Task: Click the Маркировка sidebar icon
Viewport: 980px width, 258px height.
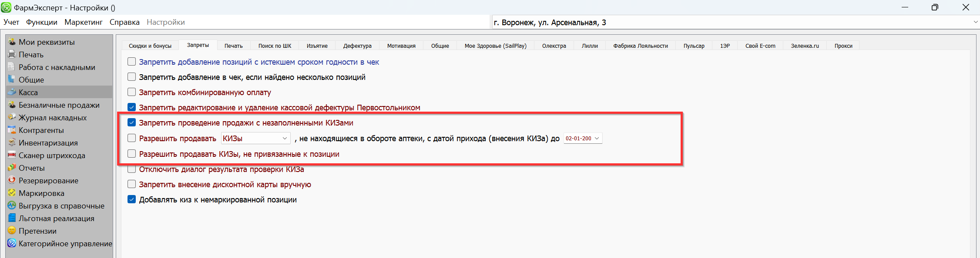Action: click(x=12, y=193)
